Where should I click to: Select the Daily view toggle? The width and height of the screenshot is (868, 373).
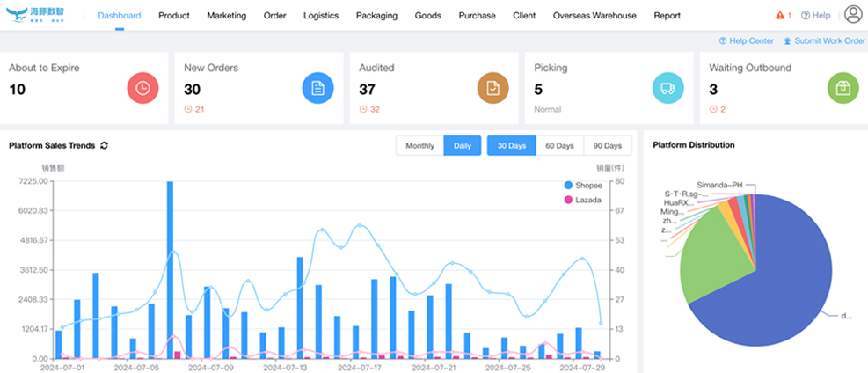click(x=462, y=146)
